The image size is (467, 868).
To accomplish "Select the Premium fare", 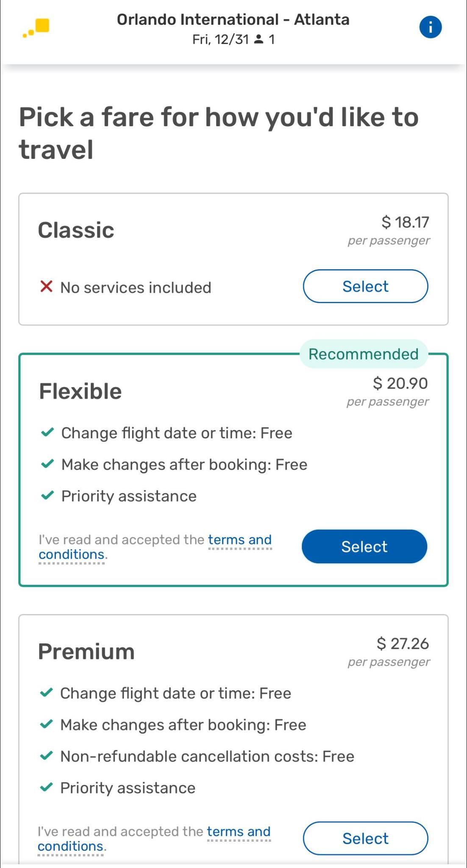I will [365, 838].
